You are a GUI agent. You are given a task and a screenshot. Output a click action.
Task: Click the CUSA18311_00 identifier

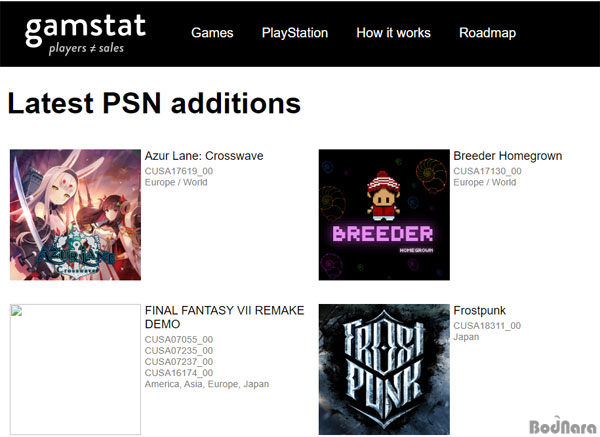coord(487,326)
